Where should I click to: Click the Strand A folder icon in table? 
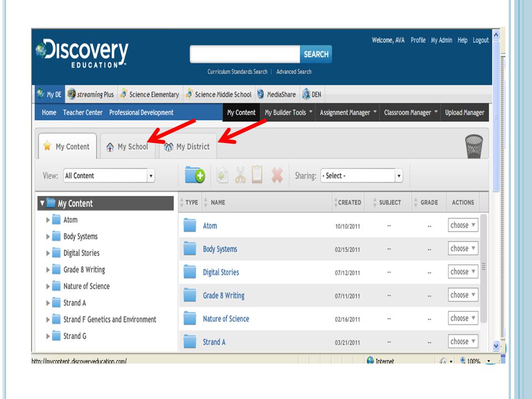coord(190,342)
